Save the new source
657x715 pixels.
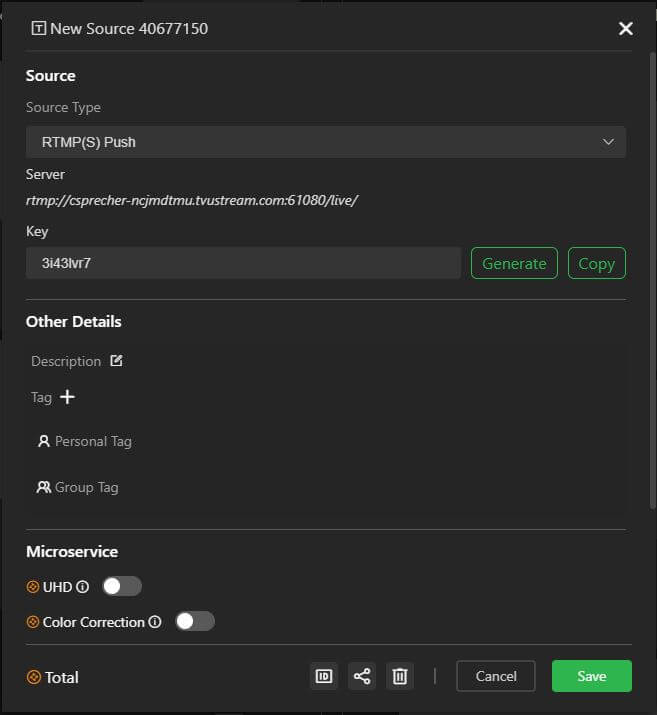(x=591, y=676)
